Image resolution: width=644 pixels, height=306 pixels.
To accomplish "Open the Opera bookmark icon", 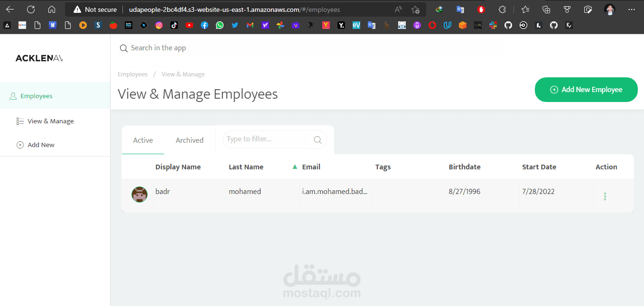I will point(432,26).
